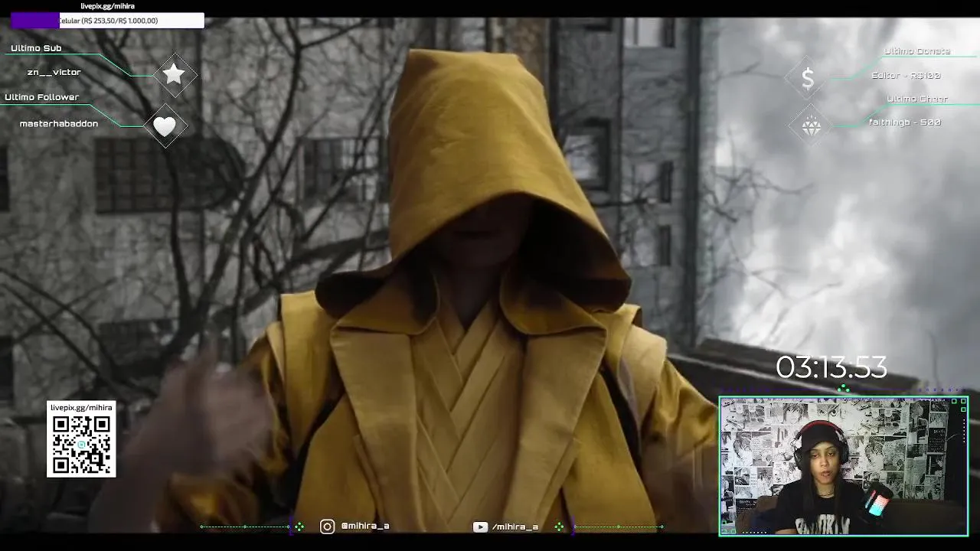Image resolution: width=980 pixels, height=551 pixels.
Task: Click the livepix.gg/mihira text at top
Action: point(108,6)
